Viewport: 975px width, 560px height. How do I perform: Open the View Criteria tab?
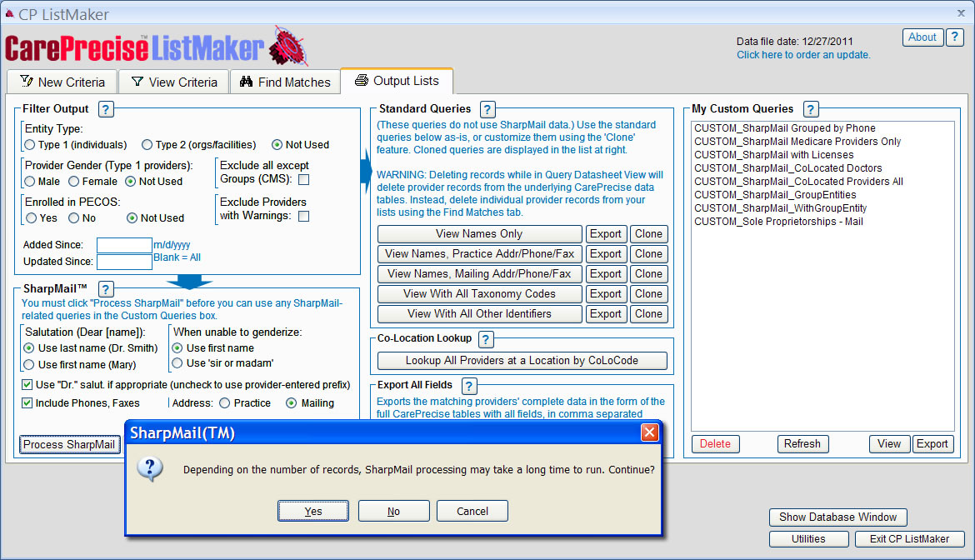[x=172, y=82]
